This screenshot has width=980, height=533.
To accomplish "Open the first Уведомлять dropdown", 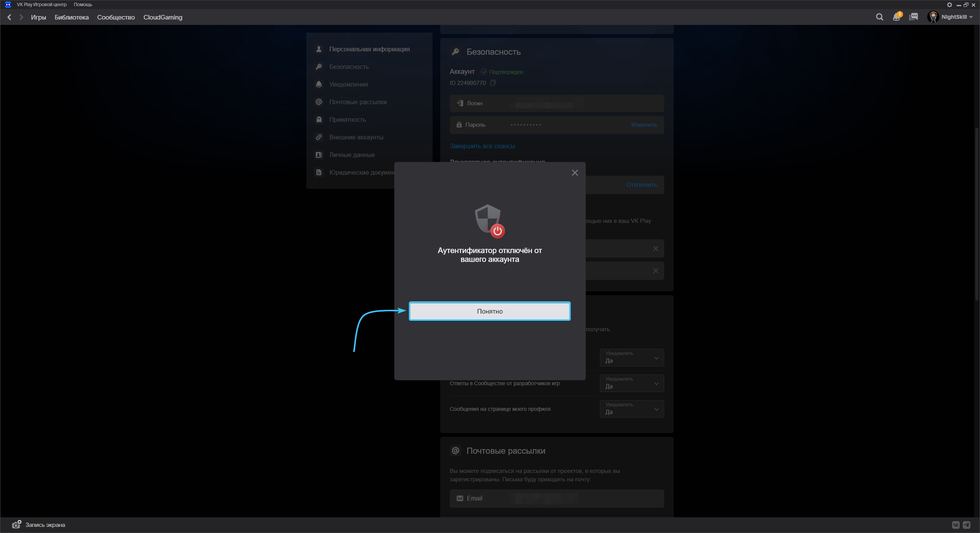I will (x=632, y=357).
